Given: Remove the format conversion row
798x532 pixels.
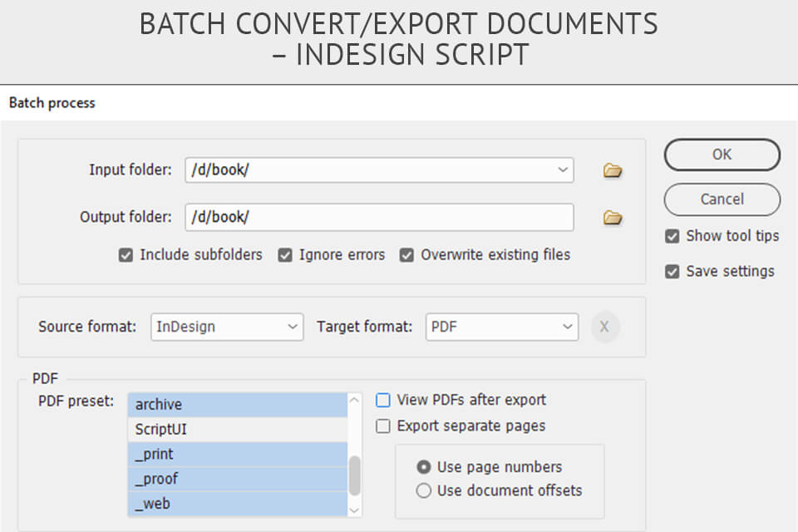Looking at the screenshot, I should pos(605,327).
